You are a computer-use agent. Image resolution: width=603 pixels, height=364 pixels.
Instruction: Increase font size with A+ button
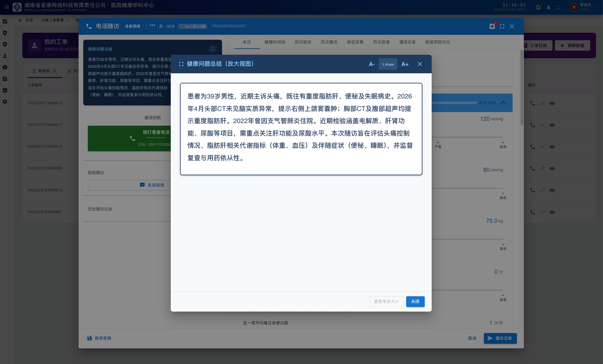click(405, 64)
